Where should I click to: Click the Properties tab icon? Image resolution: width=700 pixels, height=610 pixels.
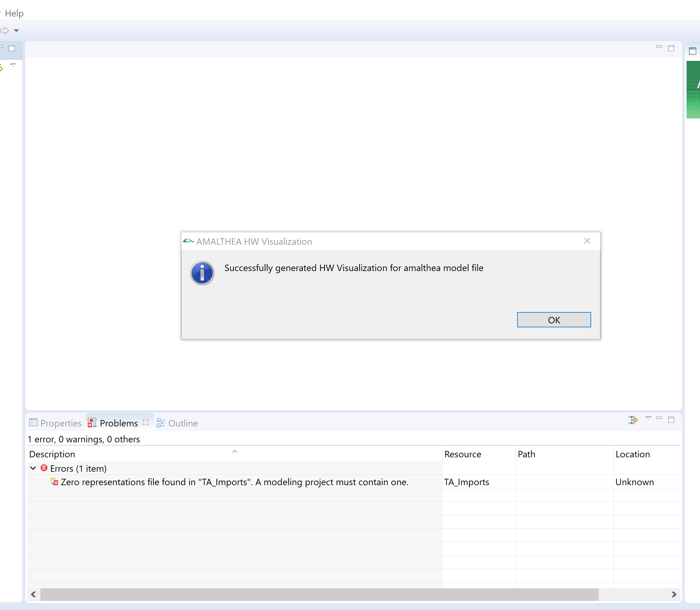(33, 422)
